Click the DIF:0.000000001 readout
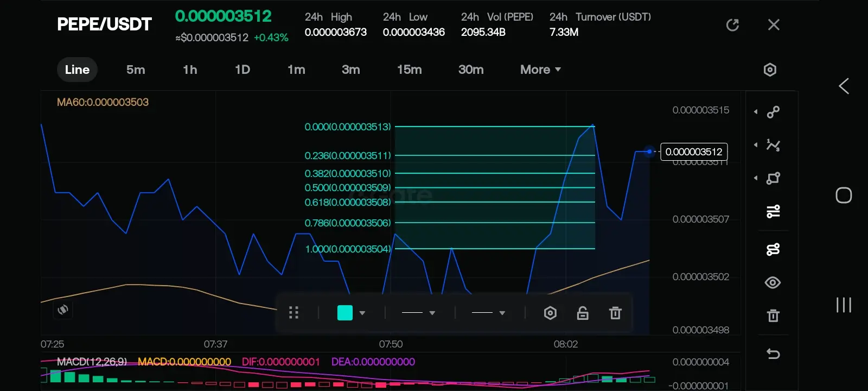Screen dimensions: 868x391 281,362
